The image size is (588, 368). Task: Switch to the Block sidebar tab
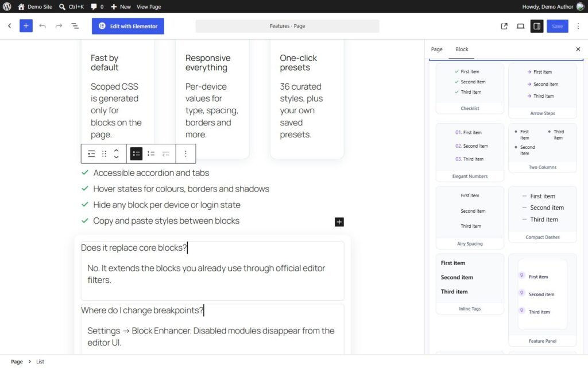coord(462,49)
